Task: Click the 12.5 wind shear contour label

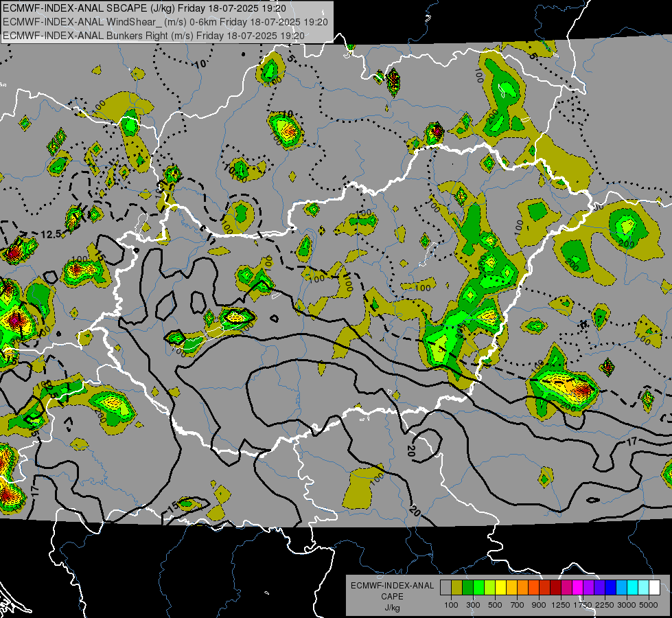Action: 51,234
